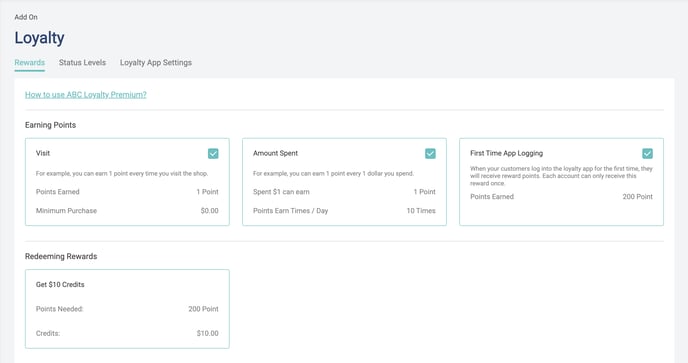
Task: Click the '200 Point' value in First Time App Logging
Action: [x=638, y=197]
